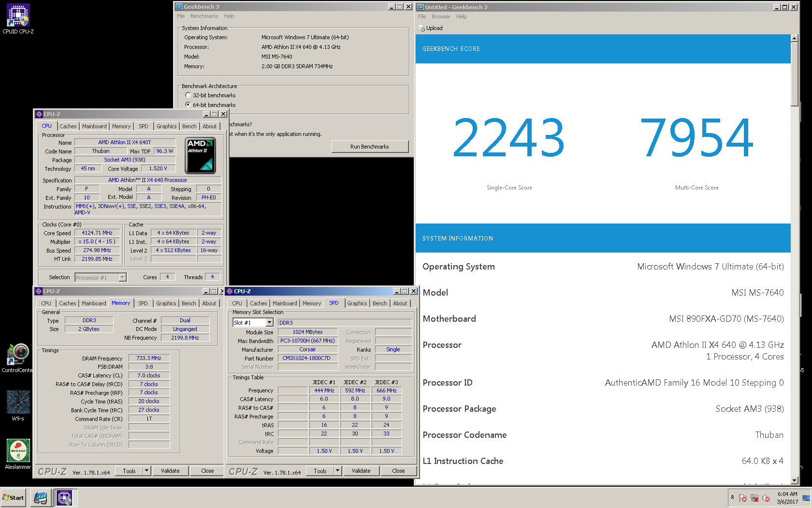Image resolution: width=812 pixels, height=508 pixels.
Task: Click the Manufacturer value Corsair
Action: (307, 349)
